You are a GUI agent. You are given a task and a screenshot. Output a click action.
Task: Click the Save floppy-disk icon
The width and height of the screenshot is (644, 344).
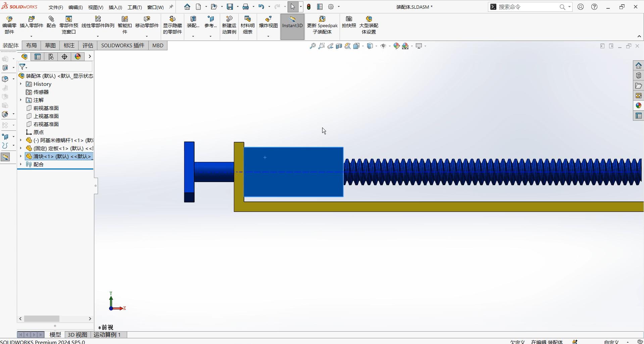pyautogui.click(x=230, y=7)
